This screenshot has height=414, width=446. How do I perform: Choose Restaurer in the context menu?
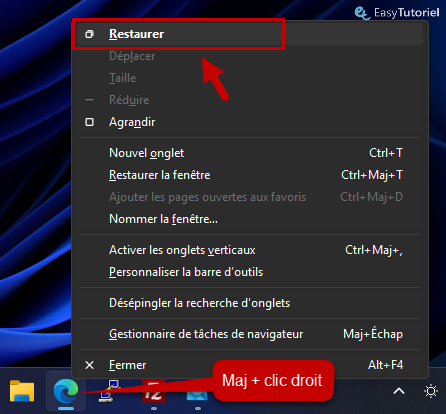point(250,34)
